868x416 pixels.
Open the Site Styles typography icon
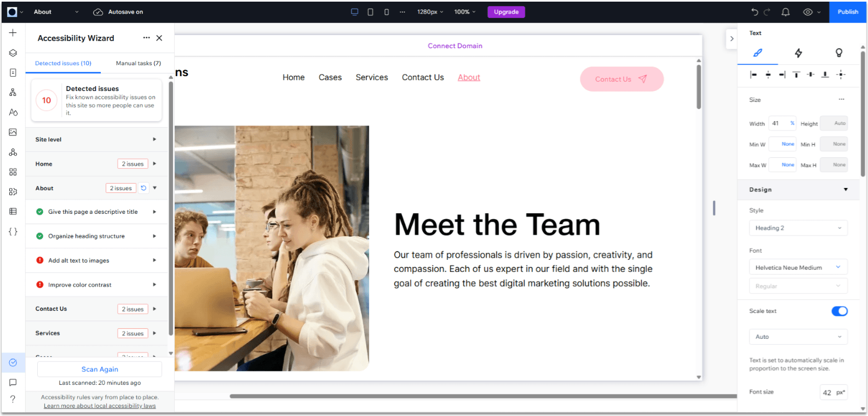[x=13, y=112]
